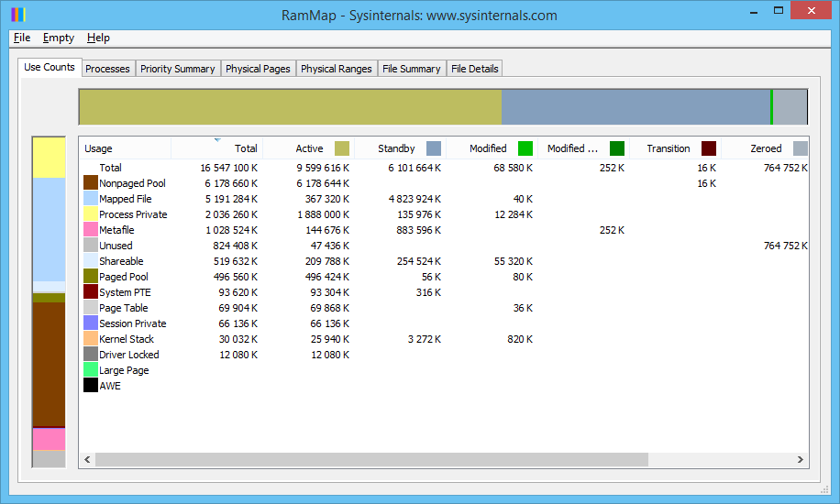Click the Process Private yellow swatch

pos(91,214)
